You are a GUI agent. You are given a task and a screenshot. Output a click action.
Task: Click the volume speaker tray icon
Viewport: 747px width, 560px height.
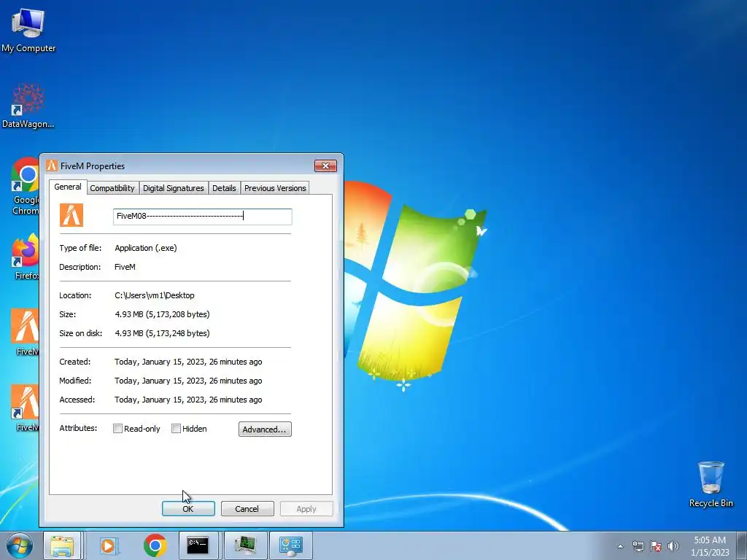(x=673, y=546)
